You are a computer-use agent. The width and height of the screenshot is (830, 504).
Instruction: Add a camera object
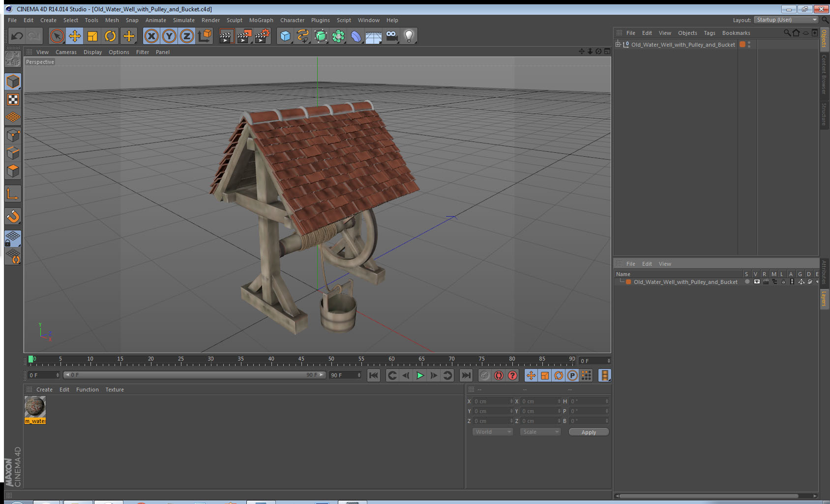[x=391, y=36]
